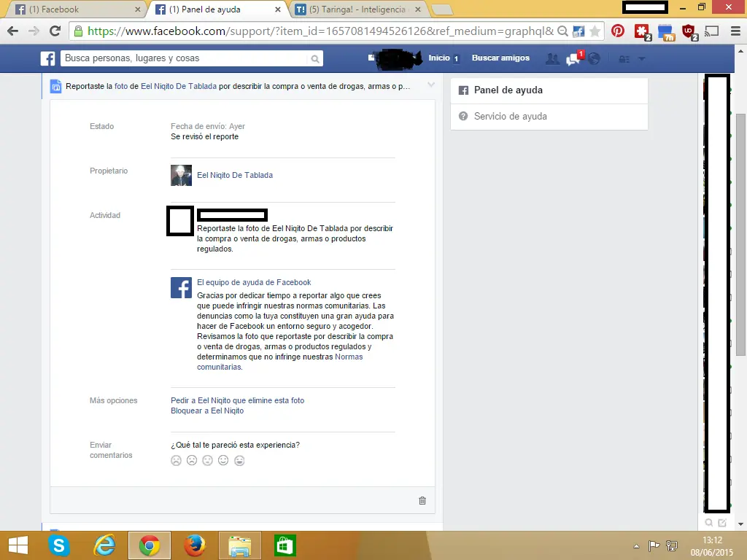This screenshot has height=560, width=747.
Task: Open Firefox from the taskbar
Action: pos(194,545)
